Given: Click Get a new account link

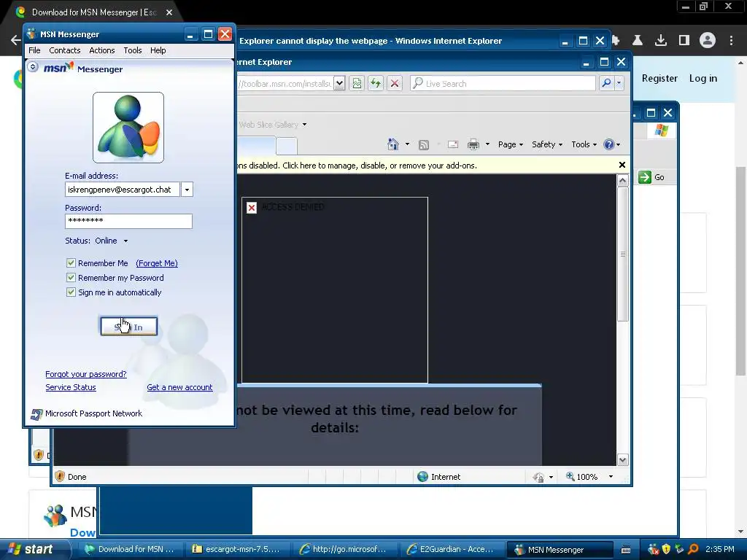Looking at the screenshot, I should tap(179, 388).
